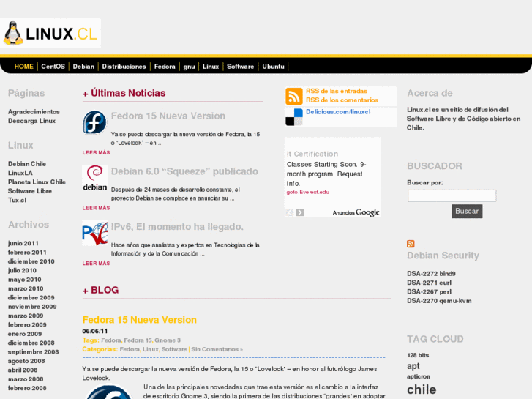
Task: Click LEER MÁS under Debian 6.0 news
Action: [x=96, y=208]
